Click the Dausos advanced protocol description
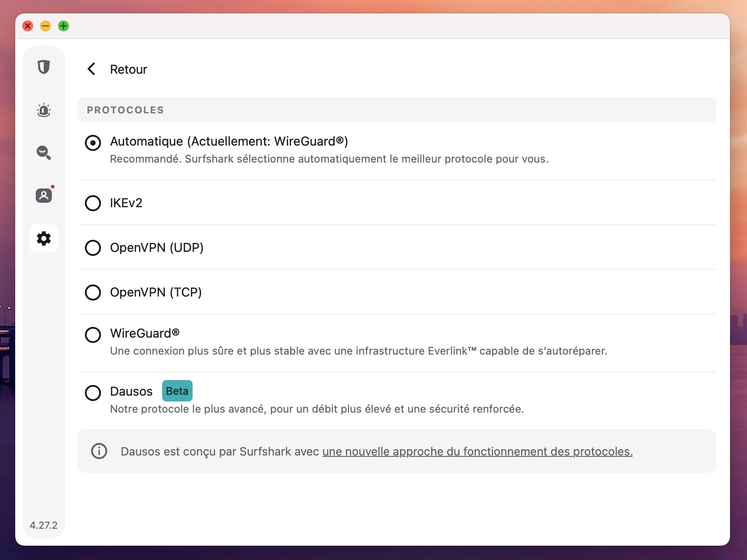Screen dimensions: 747x560 (x=317, y=409)
